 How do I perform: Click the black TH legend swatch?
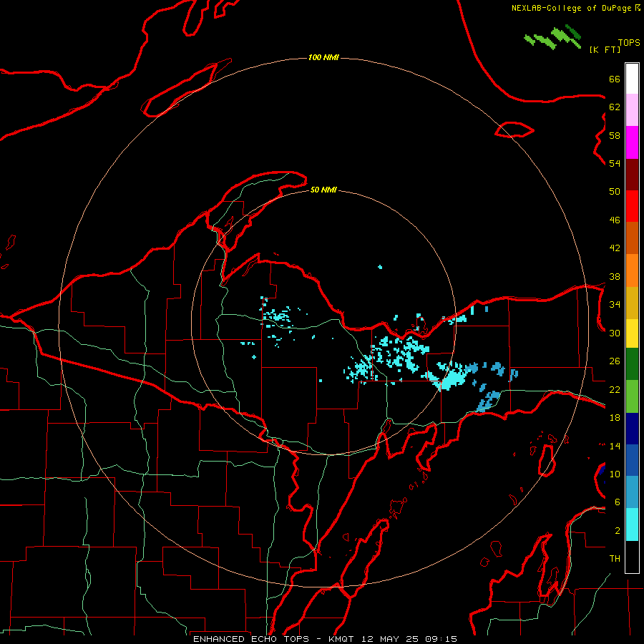[632, 557]
